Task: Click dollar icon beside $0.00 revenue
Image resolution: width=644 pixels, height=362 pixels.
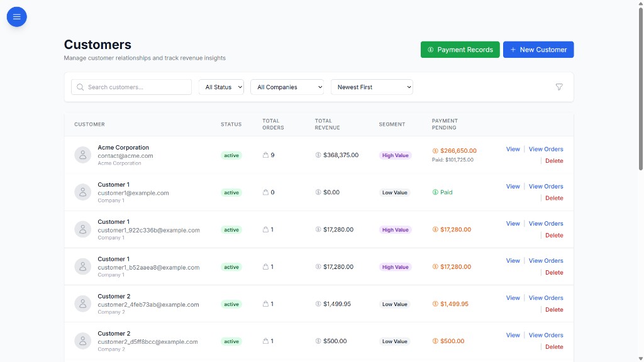Action: point(318,192)
